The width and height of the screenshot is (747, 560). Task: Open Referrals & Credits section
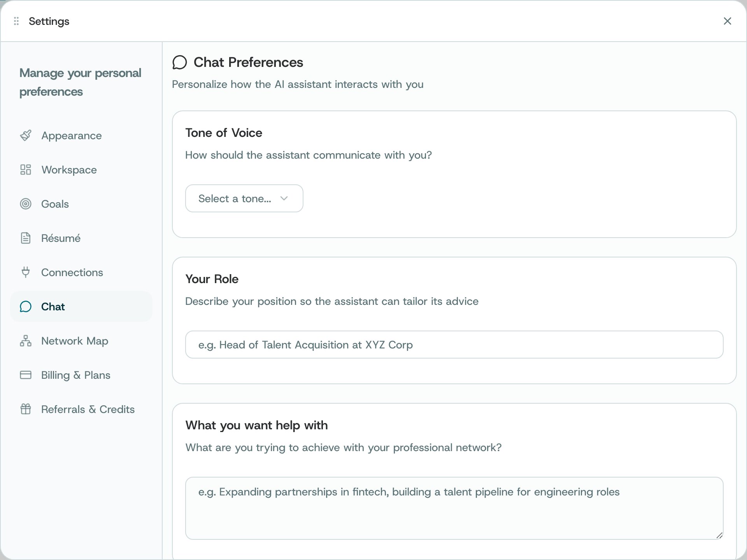point(81,409)
